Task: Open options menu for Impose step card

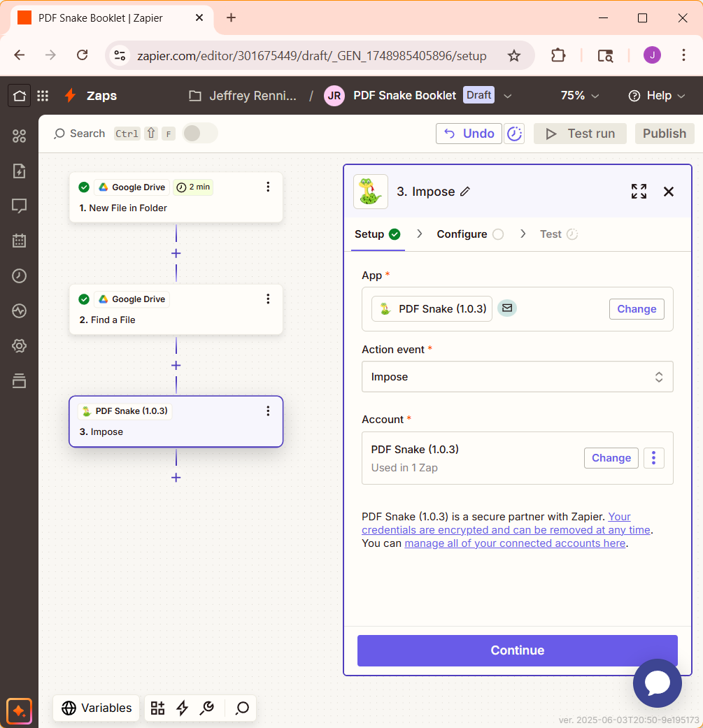Action: [x=268, y=411]
